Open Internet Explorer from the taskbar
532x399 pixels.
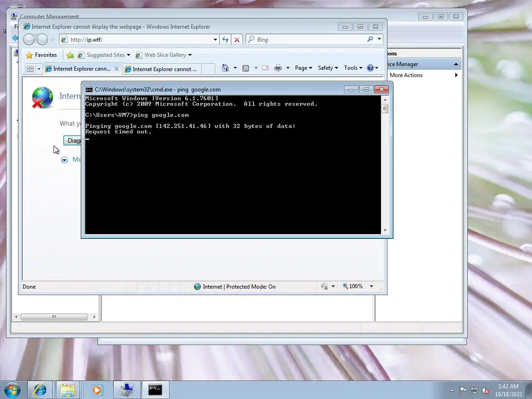point(40,390)
